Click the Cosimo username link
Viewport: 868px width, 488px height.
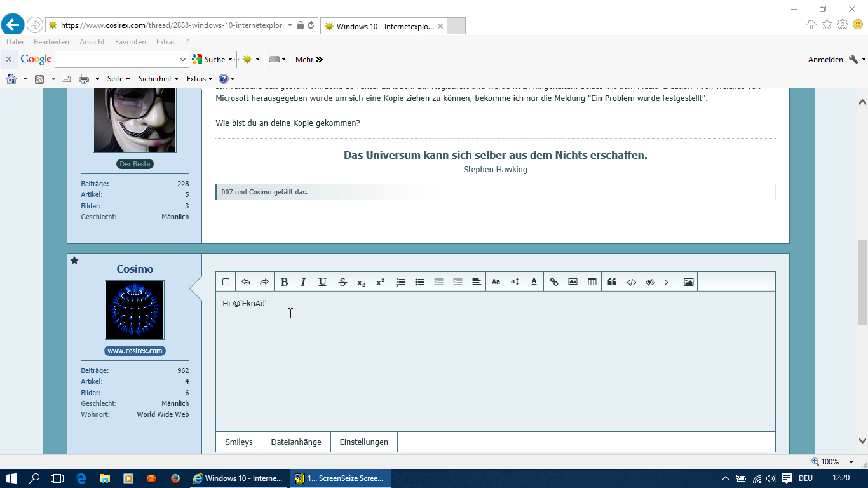click(x=135, y=269)
